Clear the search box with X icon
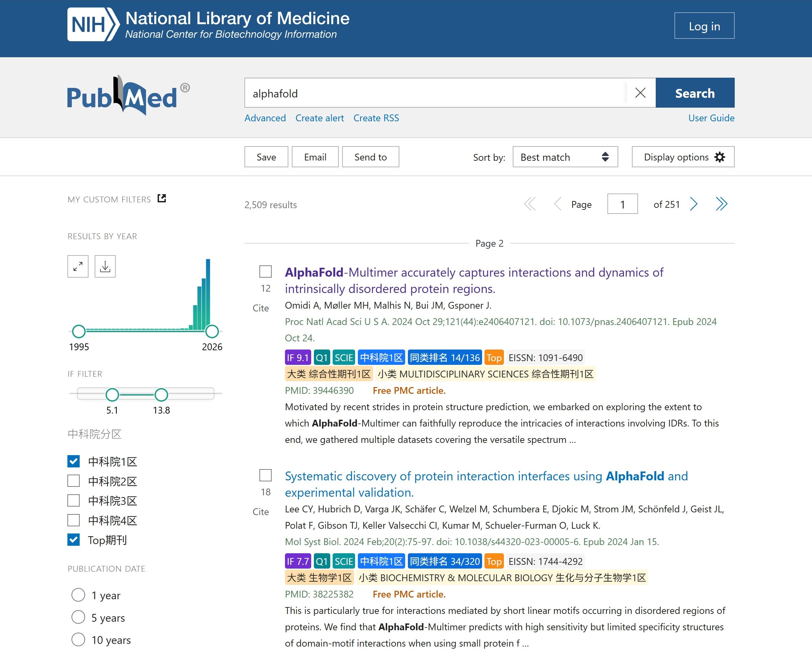812x650 pixels. [x=640, y=93]
